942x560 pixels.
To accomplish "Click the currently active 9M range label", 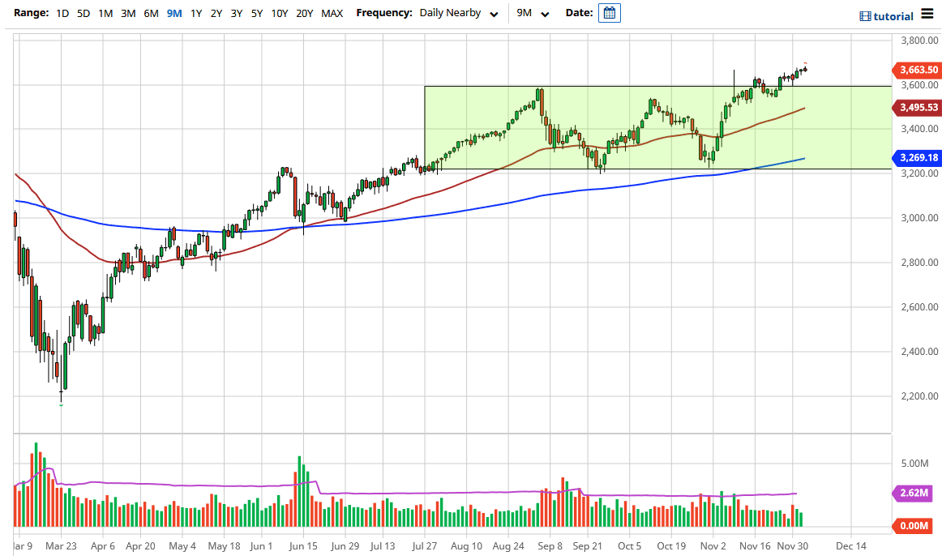I will [173, 13].
